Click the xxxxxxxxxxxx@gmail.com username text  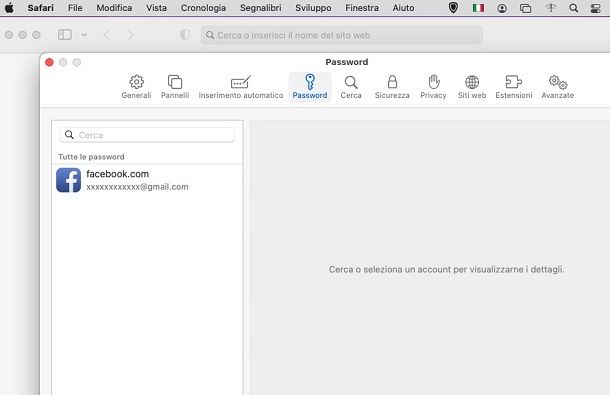137,187
